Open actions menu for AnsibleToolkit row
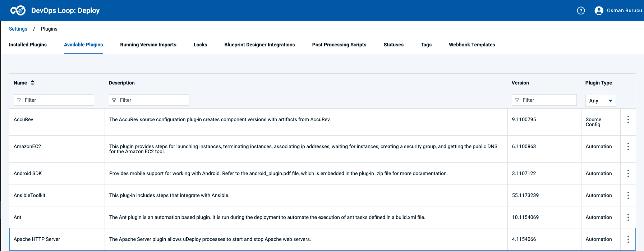The image size is (644, 251). pyautogui.click(x=628, y=195)
